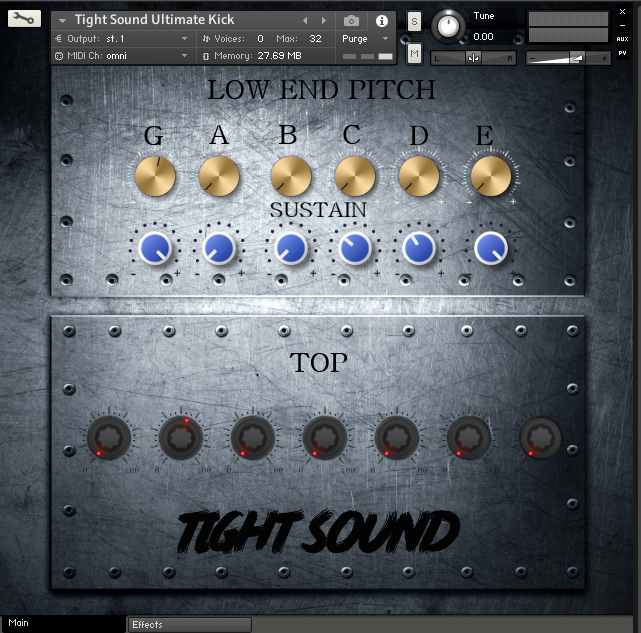Viewport: 641px width, 633px height.
Task: Click the blue sustain knob under D
Action: click(419, 248)
